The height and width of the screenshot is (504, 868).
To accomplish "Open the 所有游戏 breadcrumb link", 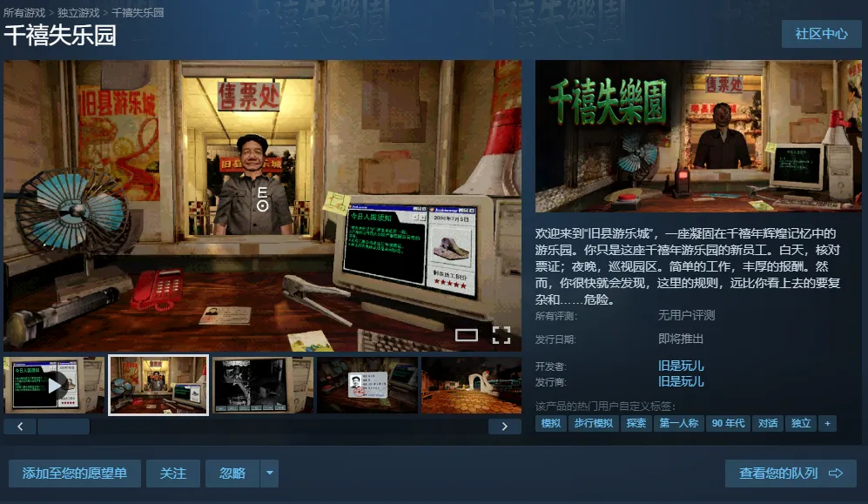I will point(24,13).
